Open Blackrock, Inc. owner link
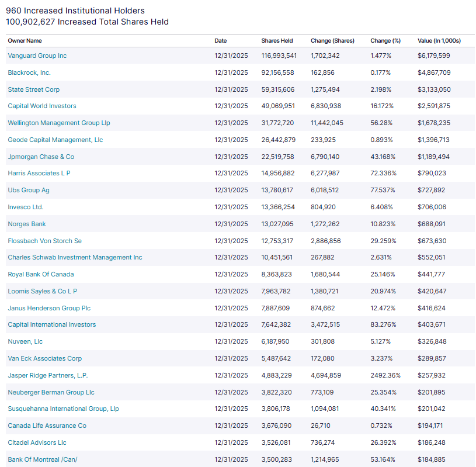The height and width of the screenshot is (467, 476). [x=29, y=72]
